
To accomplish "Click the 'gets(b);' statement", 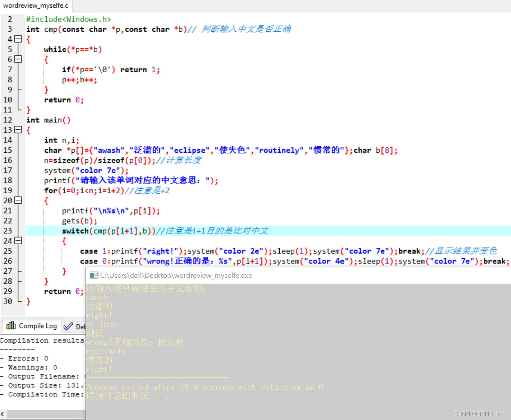I will [x=79, y=221].
